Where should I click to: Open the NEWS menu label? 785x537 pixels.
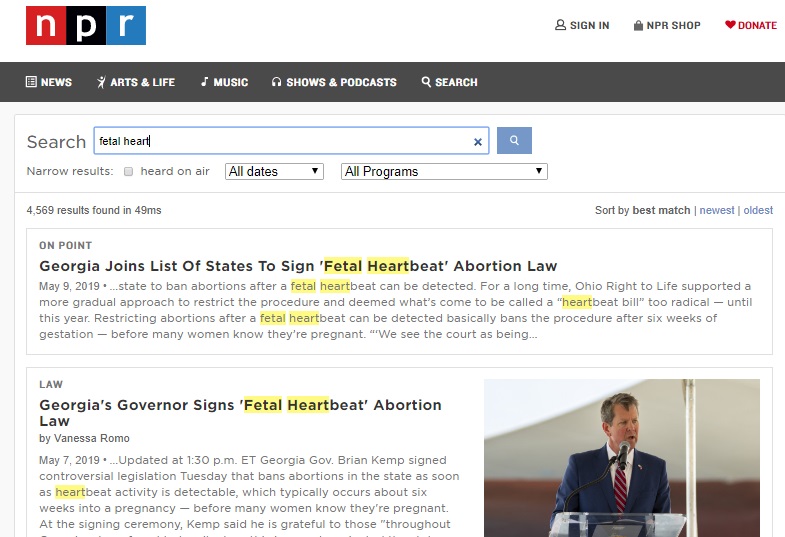(x=56, y=82)
